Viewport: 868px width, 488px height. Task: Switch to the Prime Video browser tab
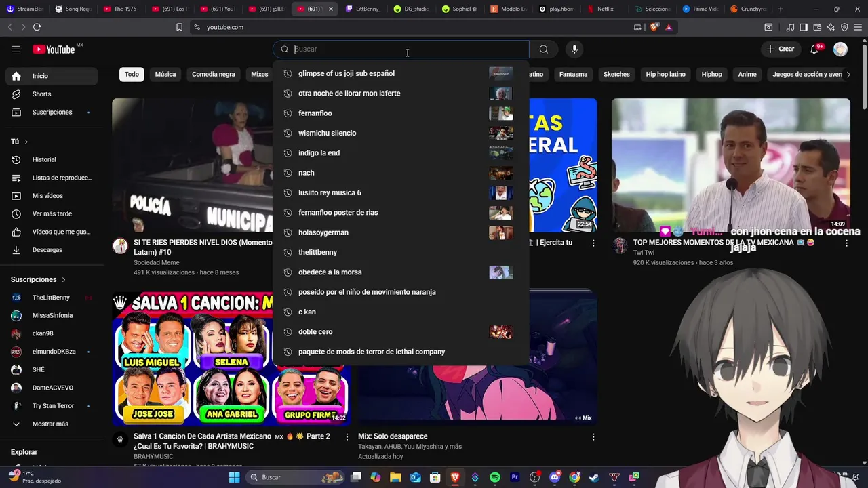coord(699,9)
